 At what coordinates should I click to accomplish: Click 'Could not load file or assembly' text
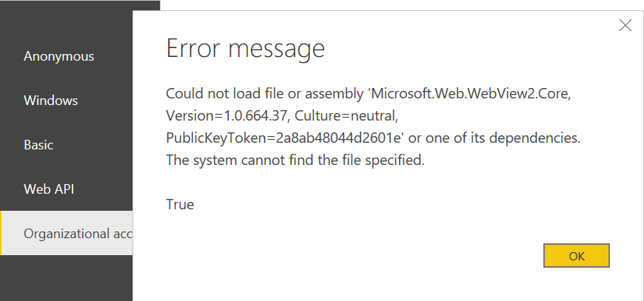pyautogui.click(x=265, y=95)
